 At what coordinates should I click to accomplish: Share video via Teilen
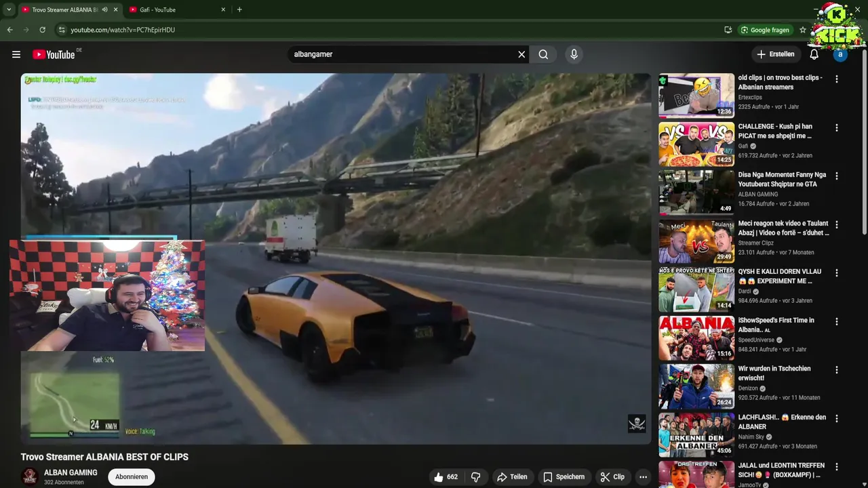click(512, 477)
